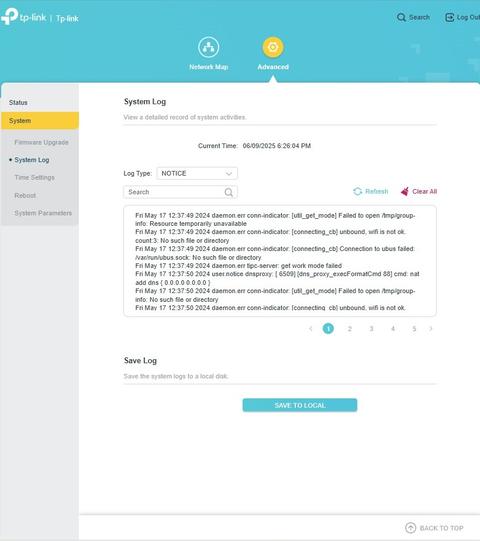
Task: Go to next log page arrow
Action: (431, 329)
